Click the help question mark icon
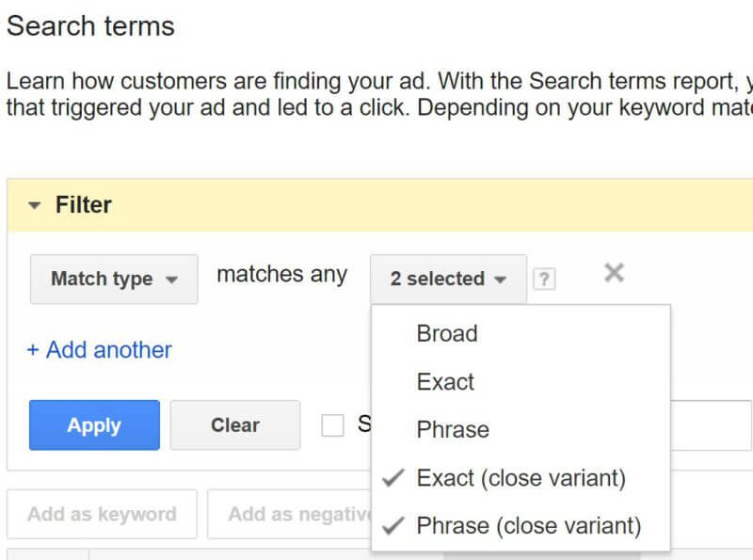Image resolution: width=753 pixels, height=560 pixels. (x=544, y=279)
